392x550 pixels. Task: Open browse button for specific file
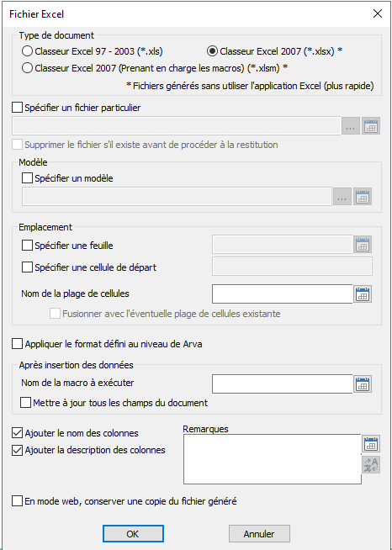tap(351, 126)
